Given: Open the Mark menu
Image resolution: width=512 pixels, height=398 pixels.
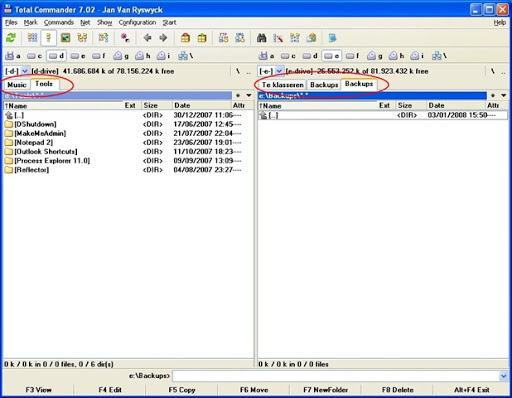Looking at the screenshot, I should pos(30,22).
